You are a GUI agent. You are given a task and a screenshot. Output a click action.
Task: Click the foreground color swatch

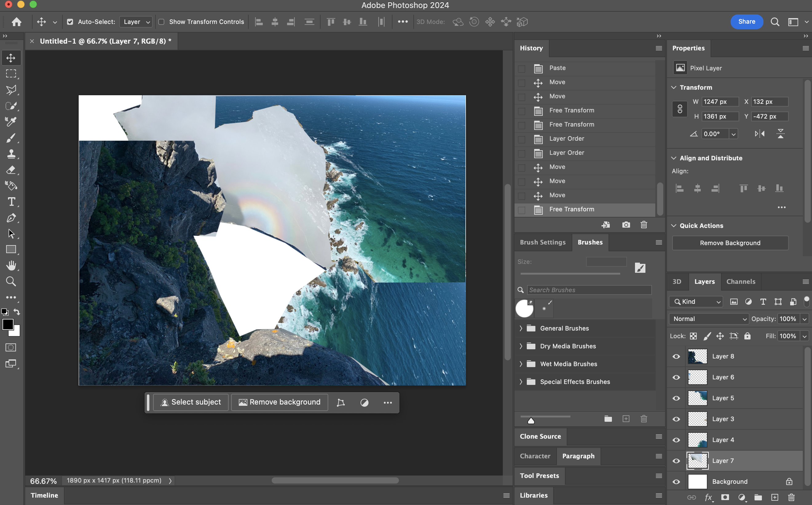8,324
